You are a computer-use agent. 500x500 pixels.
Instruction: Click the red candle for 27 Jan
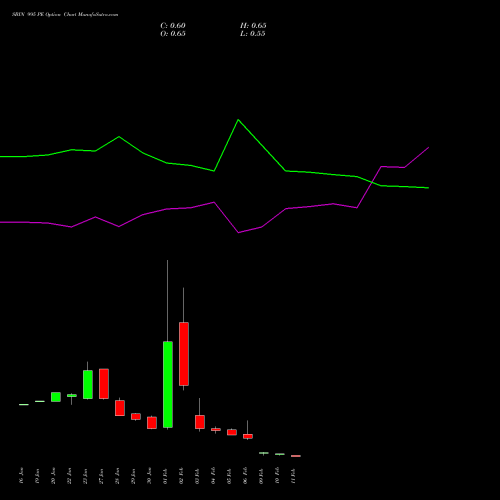click(104, 384)
